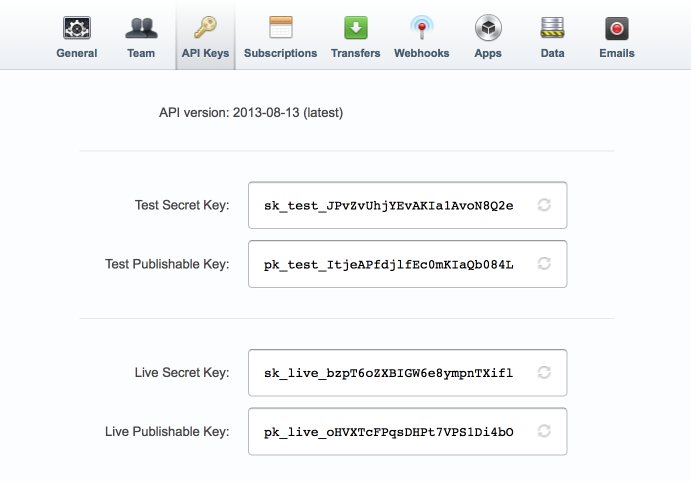The height and width of the screenshot is (481, 691).
Task: Focus the pk_live publishable key field
Action: click(388, 432)
